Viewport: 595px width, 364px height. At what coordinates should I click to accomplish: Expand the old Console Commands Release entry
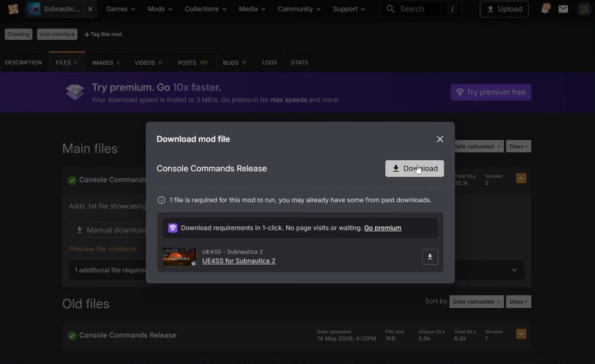pyautogui.click(x=521, y=334)
